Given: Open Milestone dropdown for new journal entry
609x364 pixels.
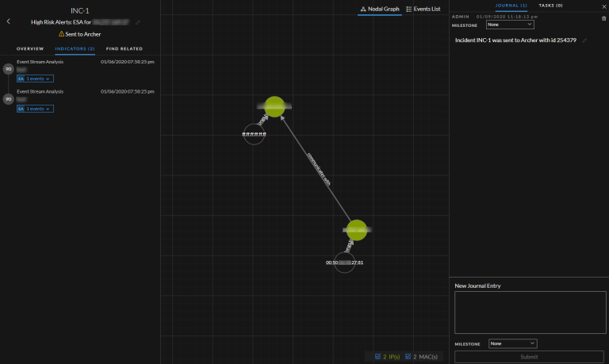Looking at the screenshot, I should coord(512,343).
